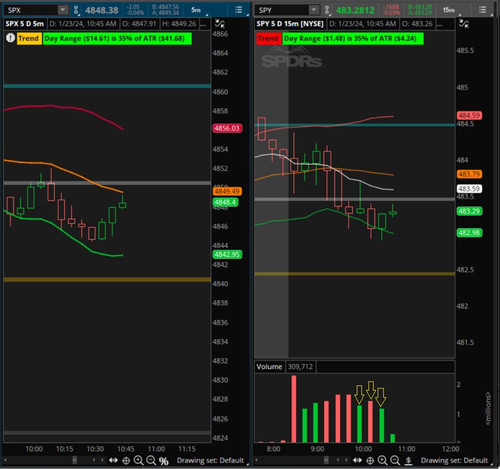Open the SPY Drawing set: Default selector
This screenshot has height=469, width=500.
455,460
